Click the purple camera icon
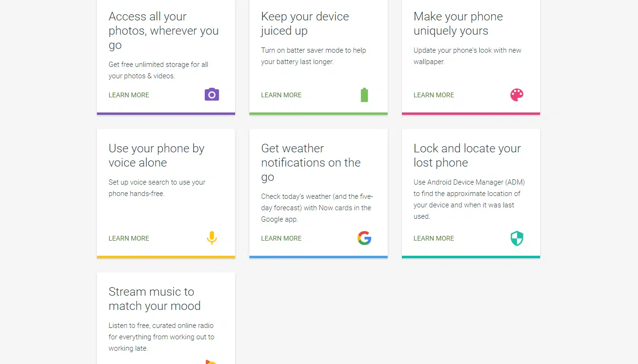Image resolution: width=638 pixels, height=364 pixels. (212, 94)
